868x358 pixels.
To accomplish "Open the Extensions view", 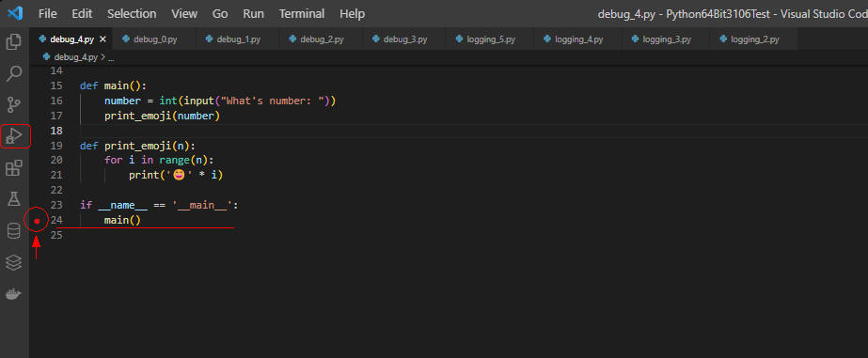I will (14, 167).
